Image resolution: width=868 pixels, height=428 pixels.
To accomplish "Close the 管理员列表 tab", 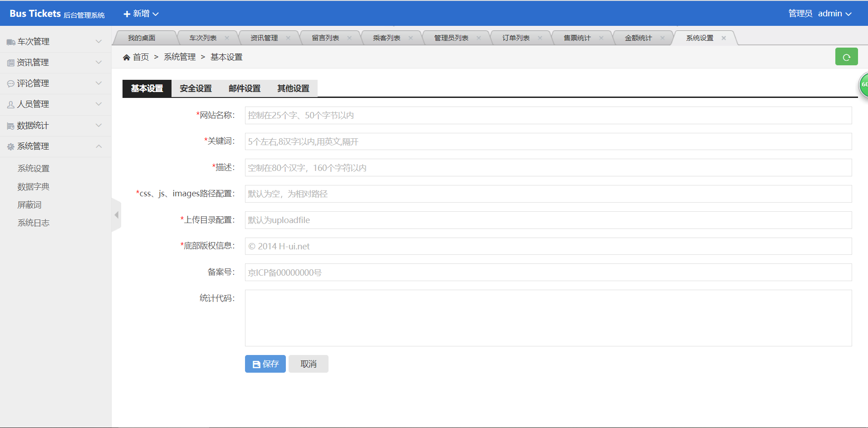I will (479, 38).
